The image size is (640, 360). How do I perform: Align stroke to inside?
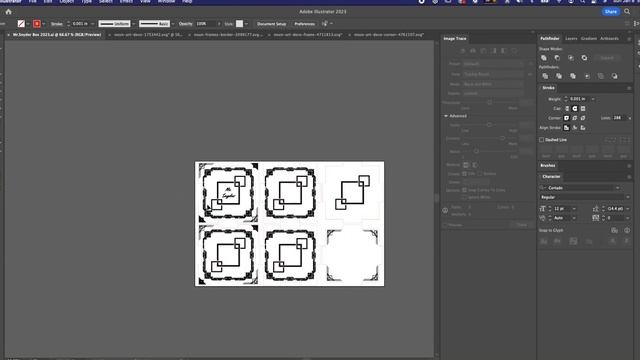point(575,128)
